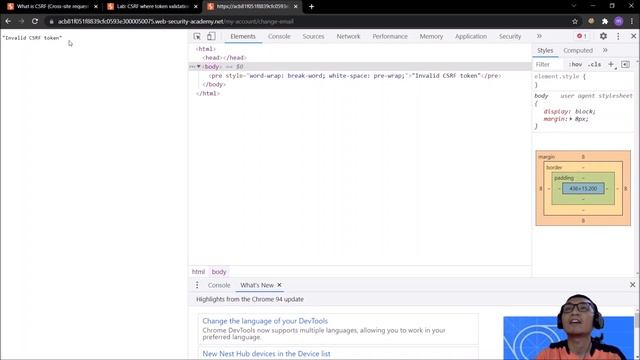This screenshot has height=360, width=640.
Task: Toggle the device toolbar icon
Action: click(211, 36)
